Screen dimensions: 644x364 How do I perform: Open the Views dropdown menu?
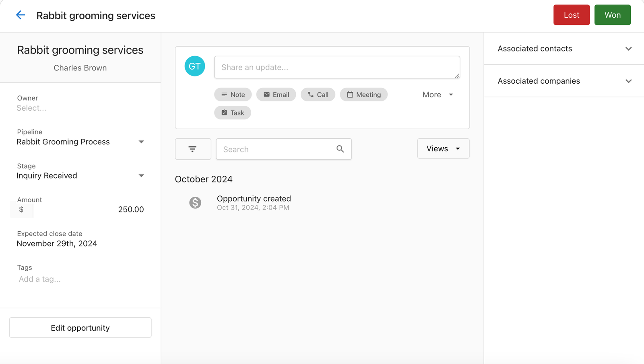pos(443,149)
